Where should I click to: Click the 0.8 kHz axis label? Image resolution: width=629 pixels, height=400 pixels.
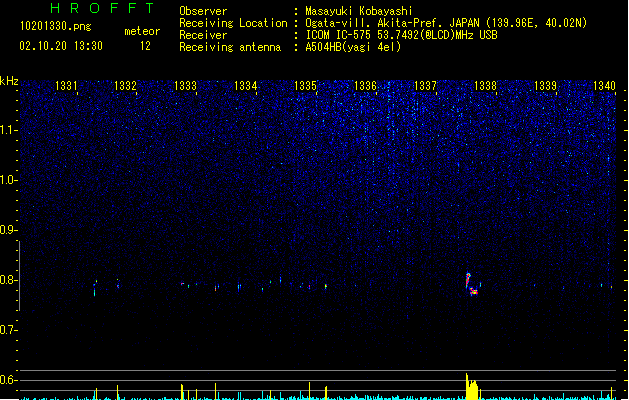[8, 280]
